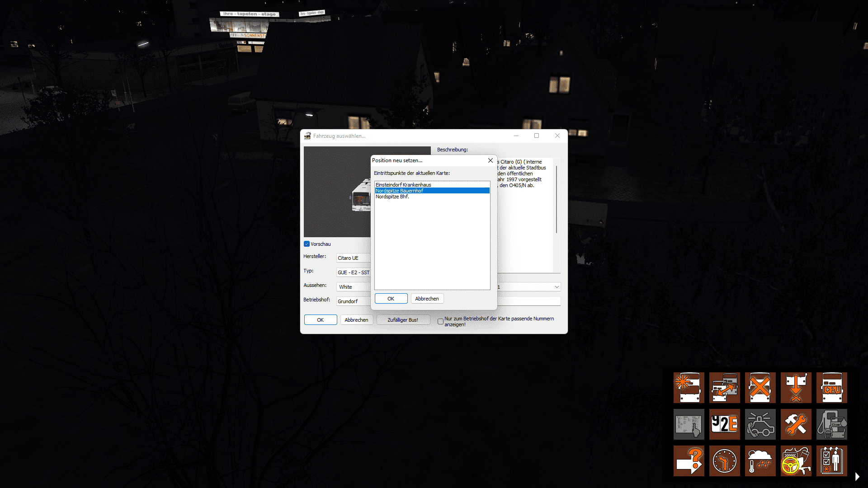Click the repair hammer and wrench icon
Image resolution: width=868 pixels, height=488 pixels.
[796, 424]
